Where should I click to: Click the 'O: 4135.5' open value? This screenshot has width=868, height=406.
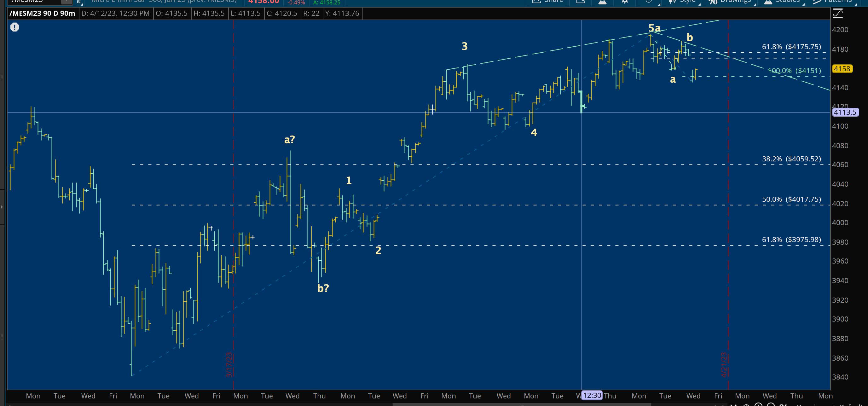coord(171,14)
